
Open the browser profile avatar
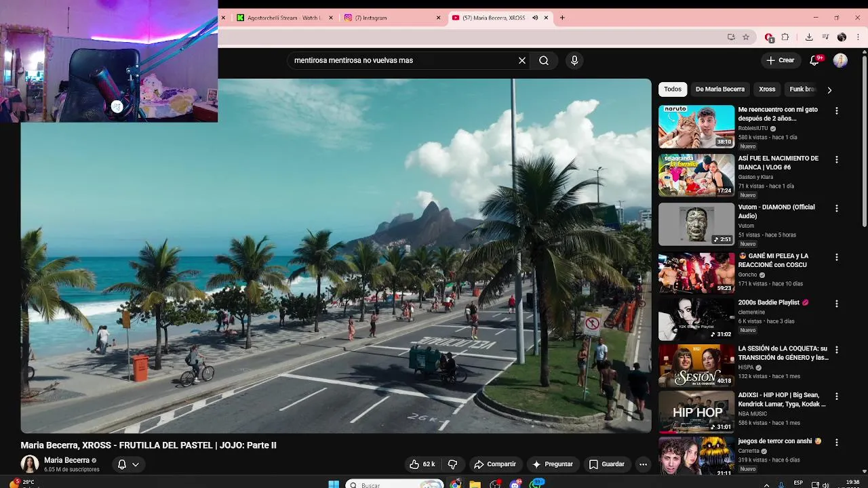pyautogui.click(x=842, y=37)
